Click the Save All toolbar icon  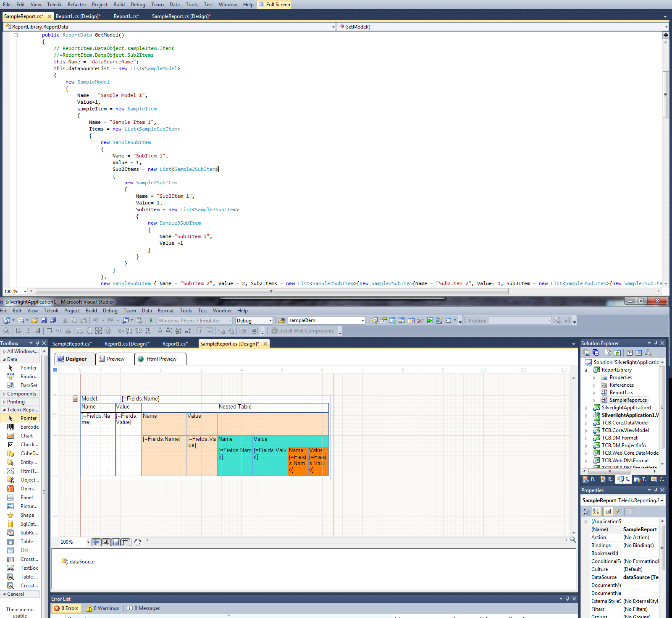click(x=53, y=320)
